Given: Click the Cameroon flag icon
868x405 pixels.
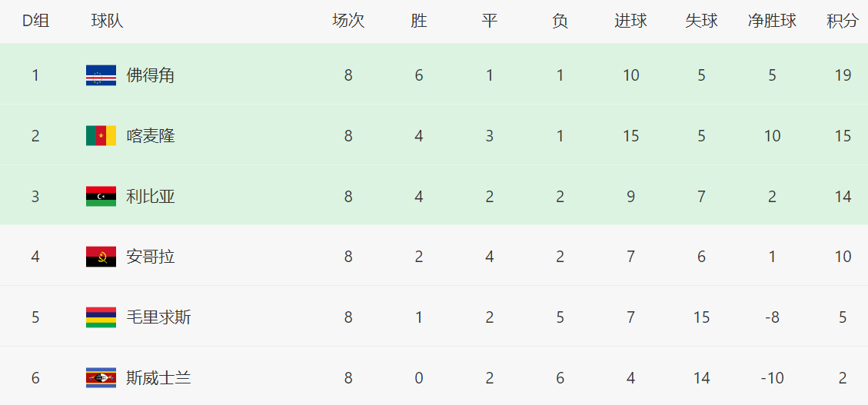Looking at the screenshot, I should (101, 136).
